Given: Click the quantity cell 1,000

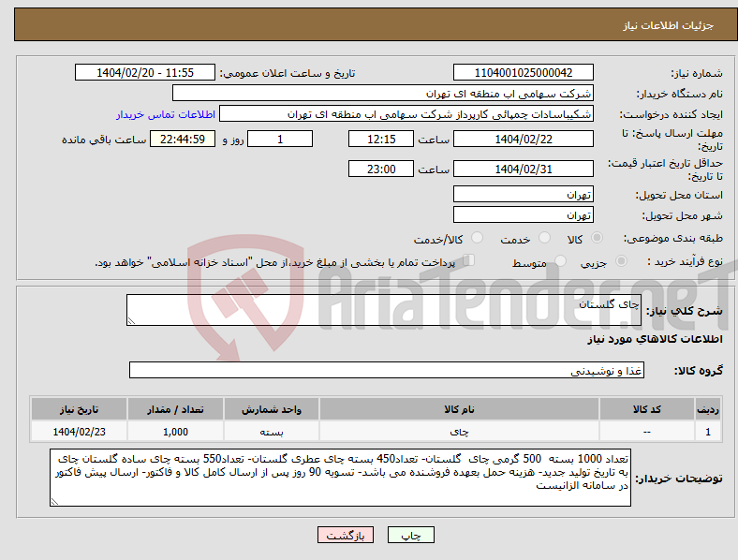Looking at the screenshot, I should [x=175, y=432].
